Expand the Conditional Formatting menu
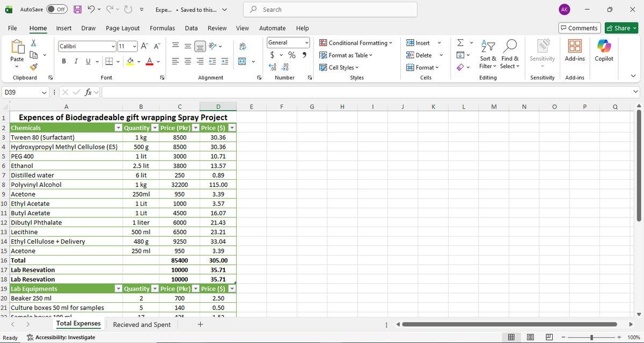This screenshot has width=644, height=343. (x=356, y=43)
